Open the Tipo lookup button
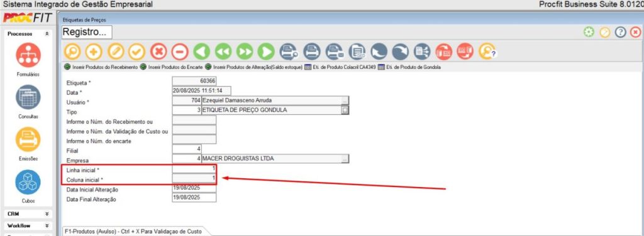The height and width of the screenshot is (236, 644). pos(345,110)
